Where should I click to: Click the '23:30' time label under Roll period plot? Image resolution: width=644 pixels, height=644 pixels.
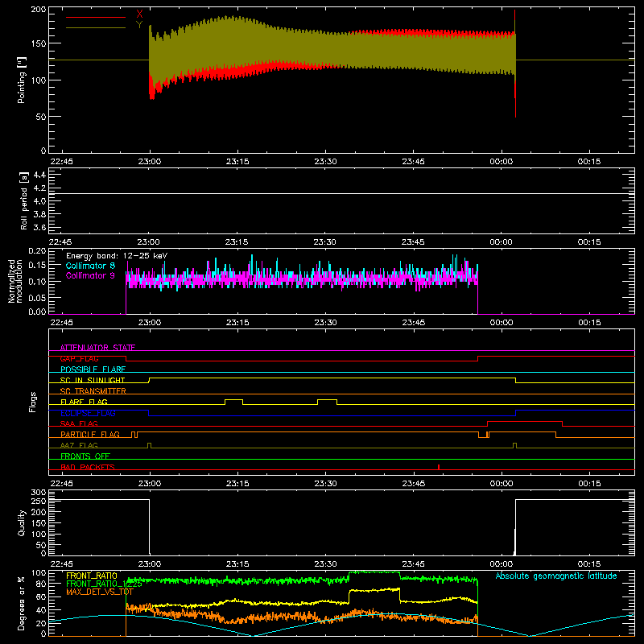coord(325,242)
